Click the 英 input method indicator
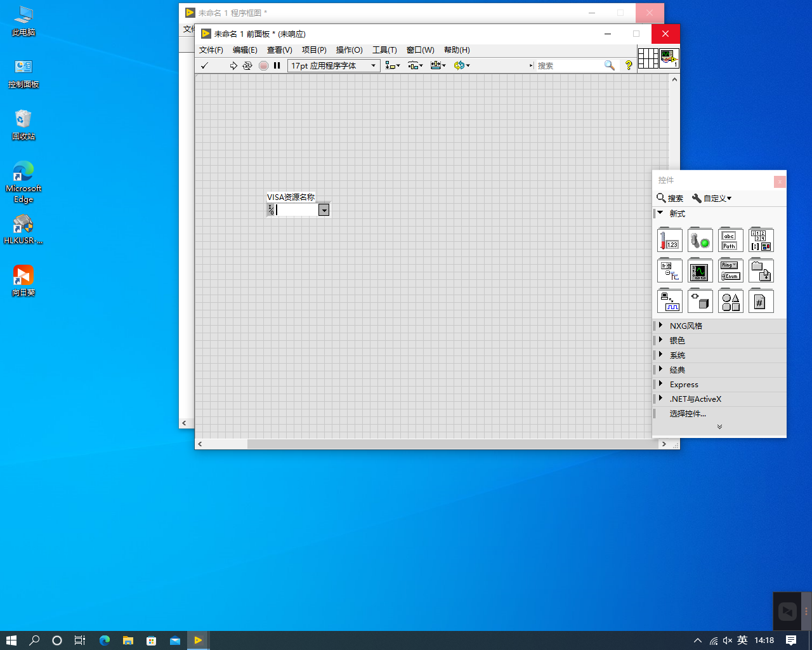Image resolution: width=812 pixels, height=650 pixels. [x=742, y=640]
